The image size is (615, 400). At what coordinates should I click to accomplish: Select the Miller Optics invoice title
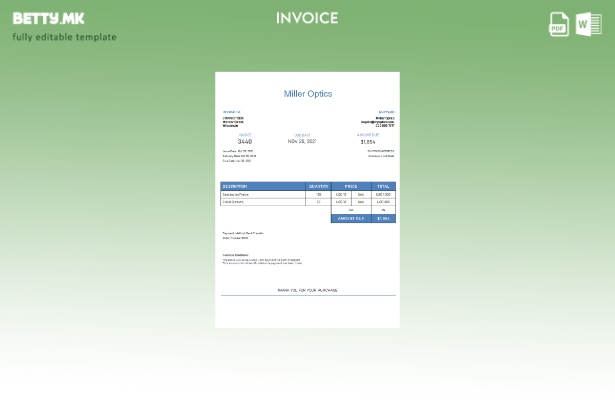(308, 94)
